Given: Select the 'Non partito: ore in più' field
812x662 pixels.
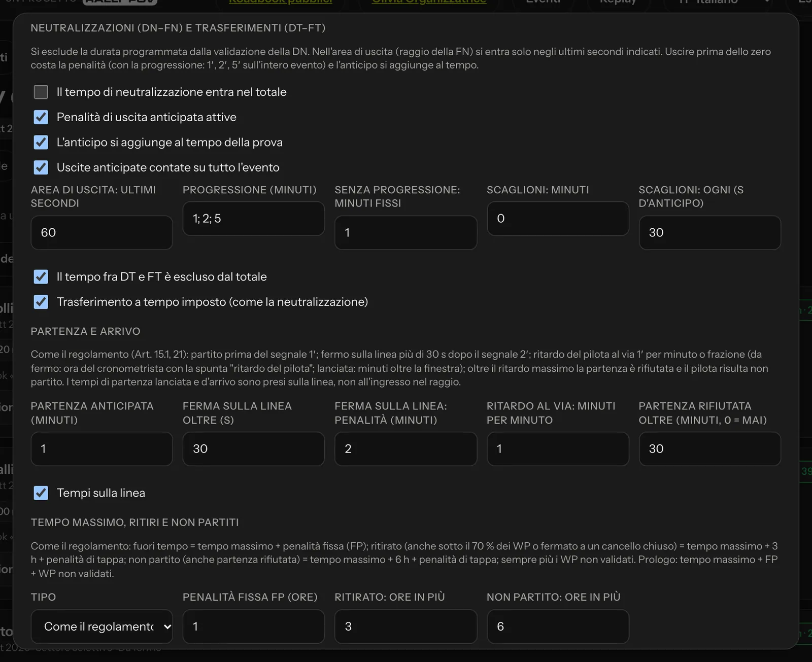Looking at the screenshot, I should pos(558,626).
